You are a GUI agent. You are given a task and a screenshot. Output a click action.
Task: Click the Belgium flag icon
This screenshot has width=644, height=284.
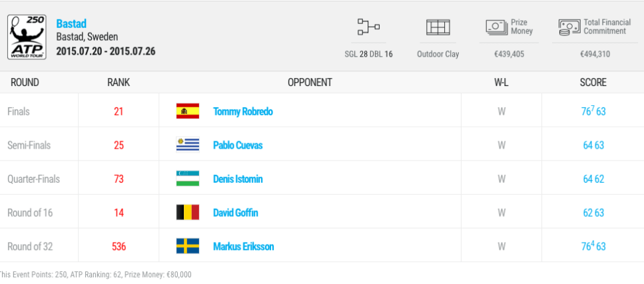tap(187, 213)
